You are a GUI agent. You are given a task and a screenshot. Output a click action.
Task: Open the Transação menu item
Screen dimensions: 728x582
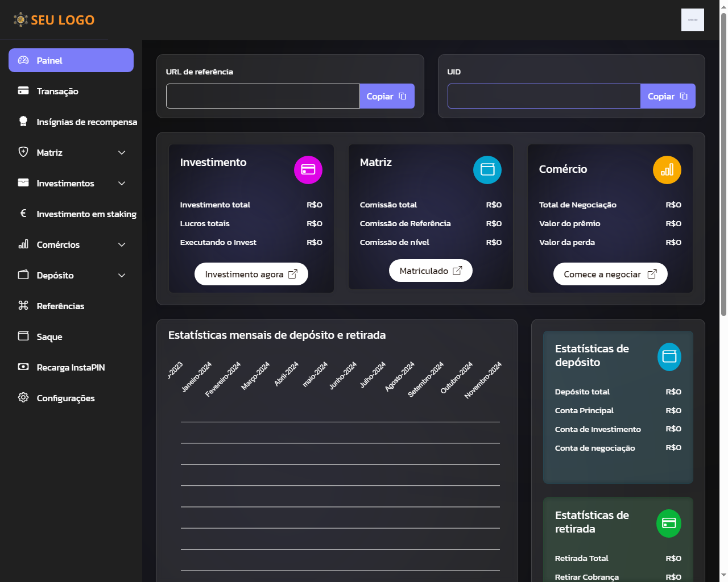(x=57, y=92)
